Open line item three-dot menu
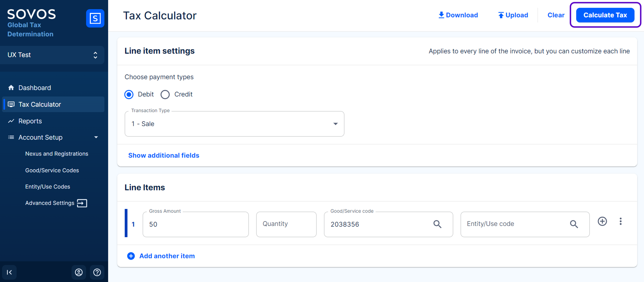The width and height of the screenshot is (644, 282). pyautogui.click(x=620, y=221)
